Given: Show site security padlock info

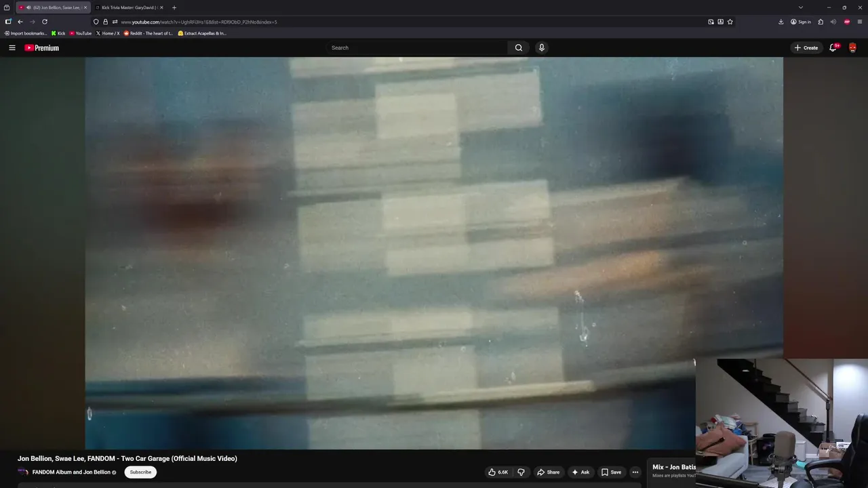Looking at the screenshot, I should click(x=105, y=22).
